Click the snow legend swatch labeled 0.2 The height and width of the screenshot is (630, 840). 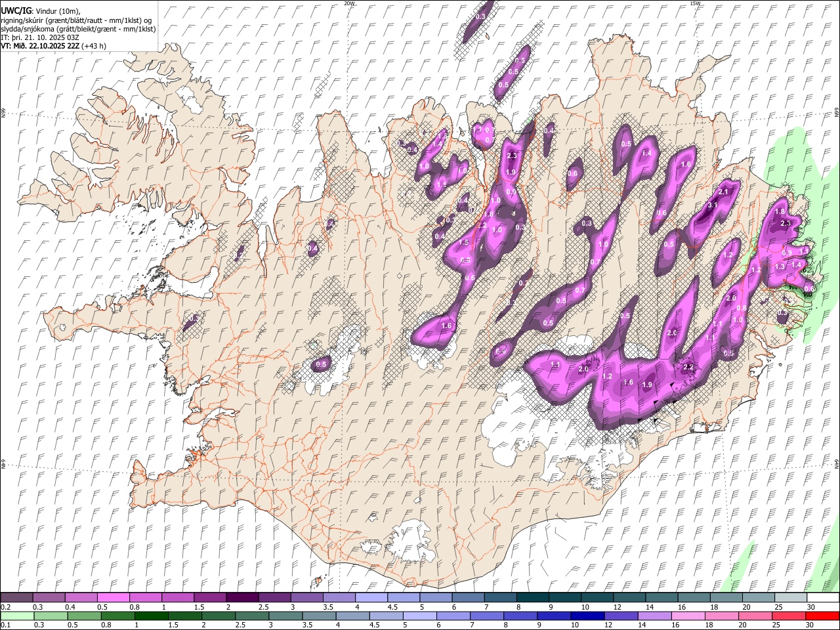[x=16, y=597]
